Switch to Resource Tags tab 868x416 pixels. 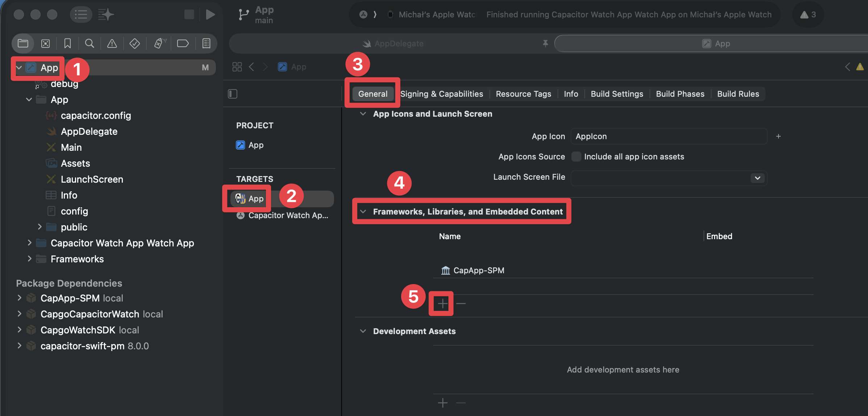(x=523, y=94)
